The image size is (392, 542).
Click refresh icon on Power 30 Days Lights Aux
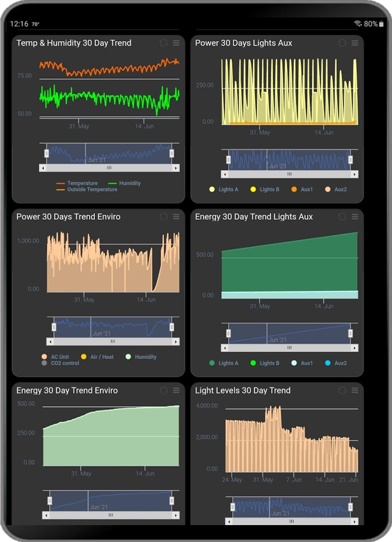pos(342,43)
